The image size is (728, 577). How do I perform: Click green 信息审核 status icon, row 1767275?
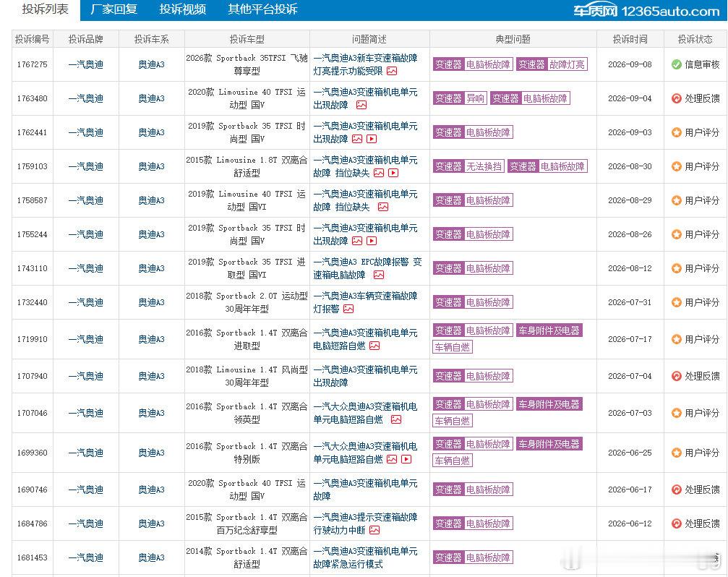pos(677,64)
